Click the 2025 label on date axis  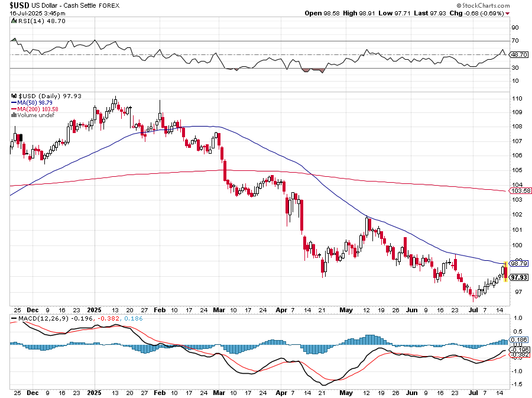click(94, 310)
